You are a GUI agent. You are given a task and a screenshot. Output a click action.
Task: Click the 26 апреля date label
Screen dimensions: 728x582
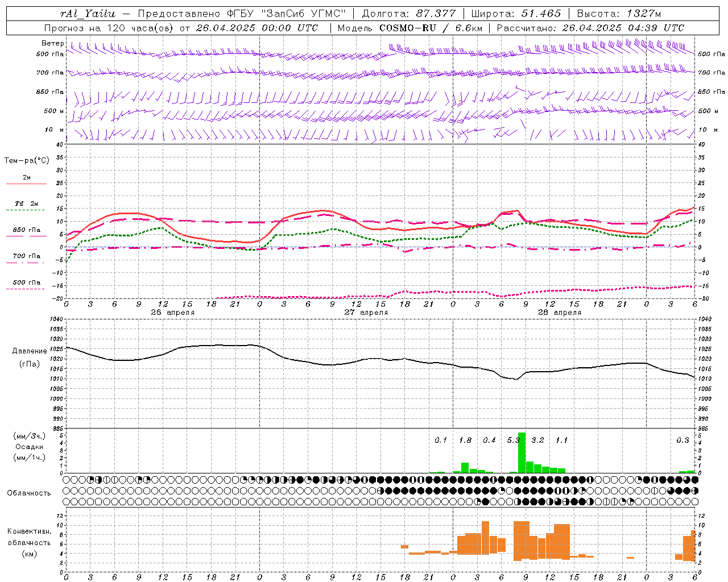pyautogui.click(x=173, y=313)
